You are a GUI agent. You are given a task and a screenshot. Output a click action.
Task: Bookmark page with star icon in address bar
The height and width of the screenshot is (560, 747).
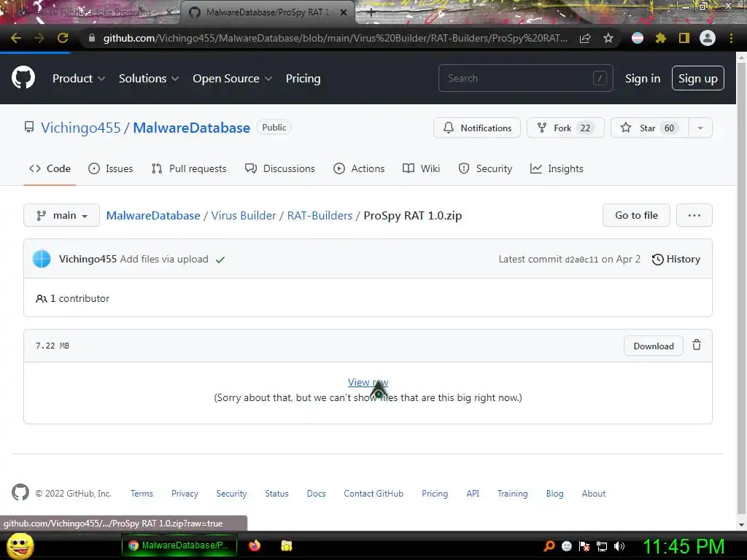(608, 38)
